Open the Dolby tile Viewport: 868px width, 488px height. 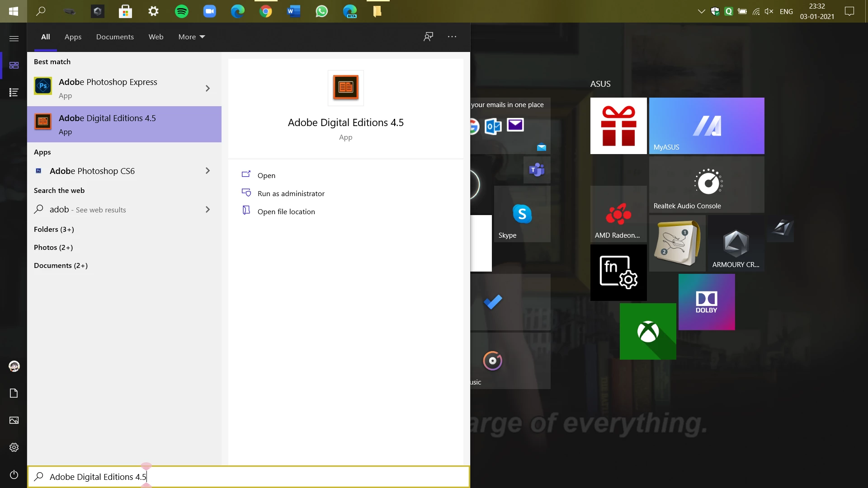pos(707,302)
